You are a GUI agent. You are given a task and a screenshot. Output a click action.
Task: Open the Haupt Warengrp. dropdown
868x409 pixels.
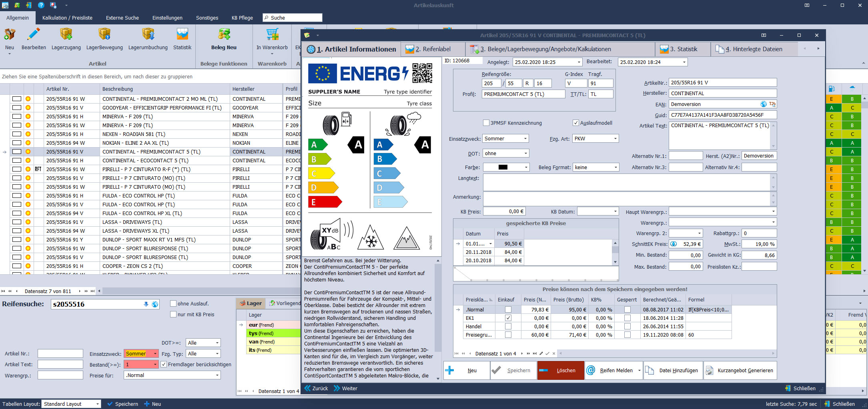click(x=773, y=211)
